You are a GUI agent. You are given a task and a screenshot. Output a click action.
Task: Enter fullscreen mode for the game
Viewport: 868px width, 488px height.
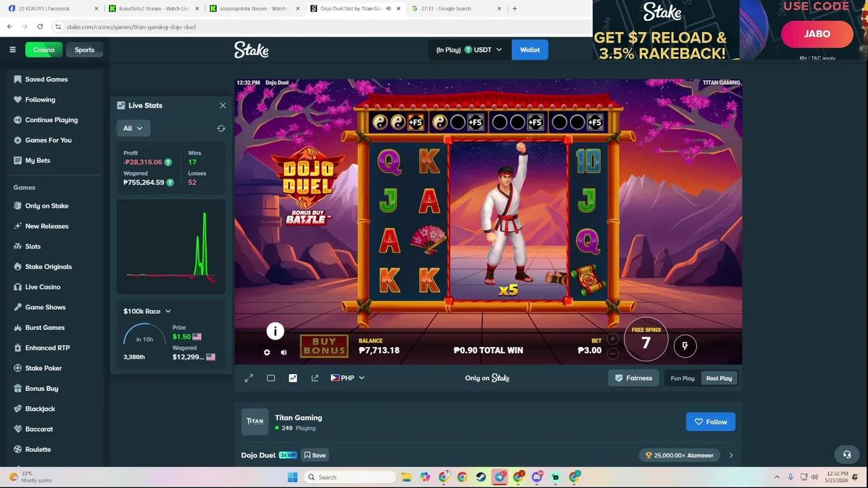click(x=249, y=378)
